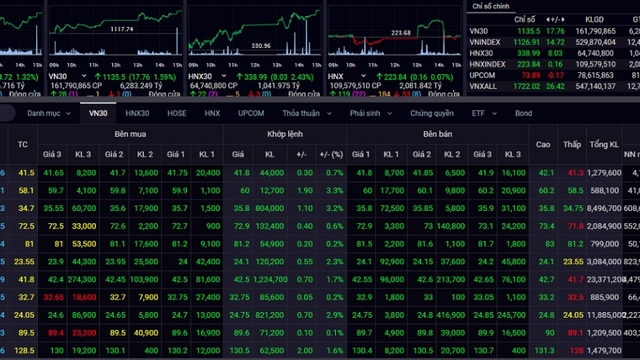
Task: Open the HNX30 intraday chart with 330.96 line
Action: point(255,32)
